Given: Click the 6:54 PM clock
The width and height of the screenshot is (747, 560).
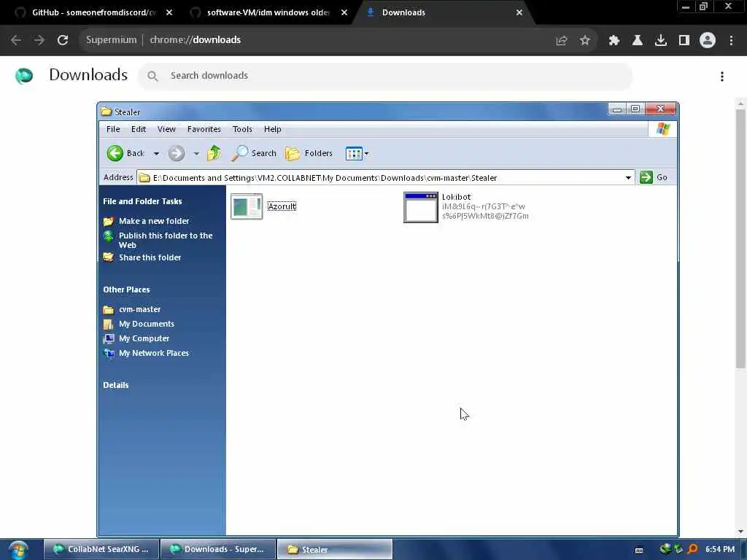Looking at the screenshot, I should pos(720,549).
